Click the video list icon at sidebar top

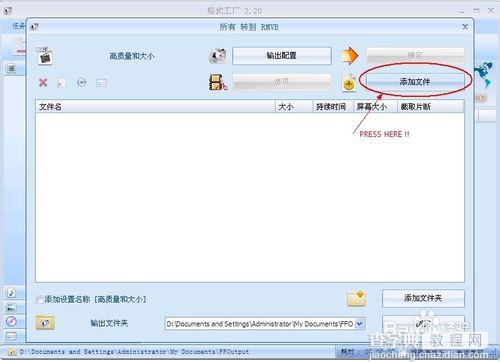[12, 69]
